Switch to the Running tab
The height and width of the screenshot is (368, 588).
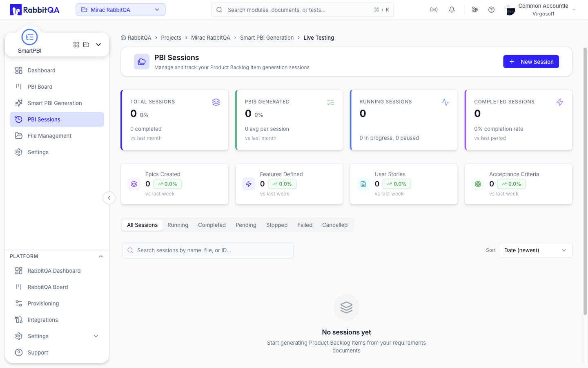pyautogui.click(x=178, y=225)
